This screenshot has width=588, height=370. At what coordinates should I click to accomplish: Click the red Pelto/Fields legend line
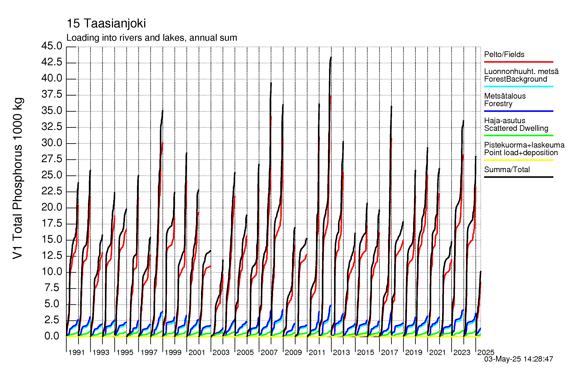tap(519, 62)
